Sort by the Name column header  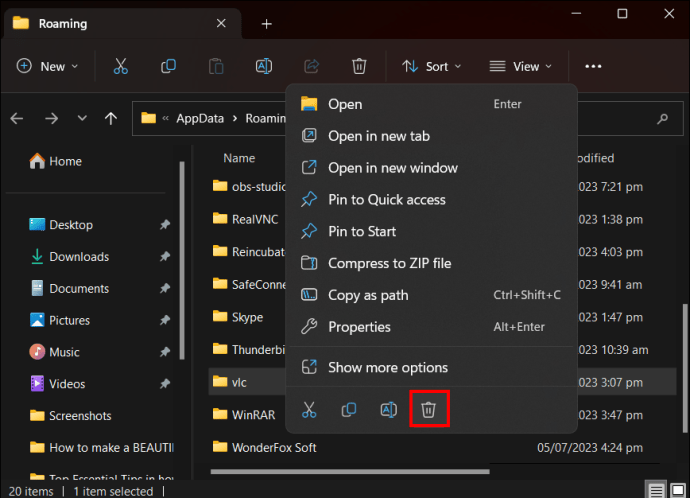(239, 158)
